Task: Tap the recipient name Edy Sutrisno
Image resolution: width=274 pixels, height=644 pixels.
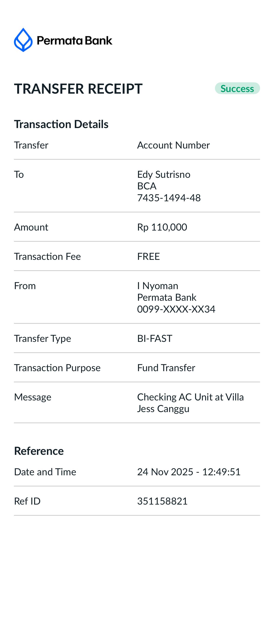Action: 164,175
